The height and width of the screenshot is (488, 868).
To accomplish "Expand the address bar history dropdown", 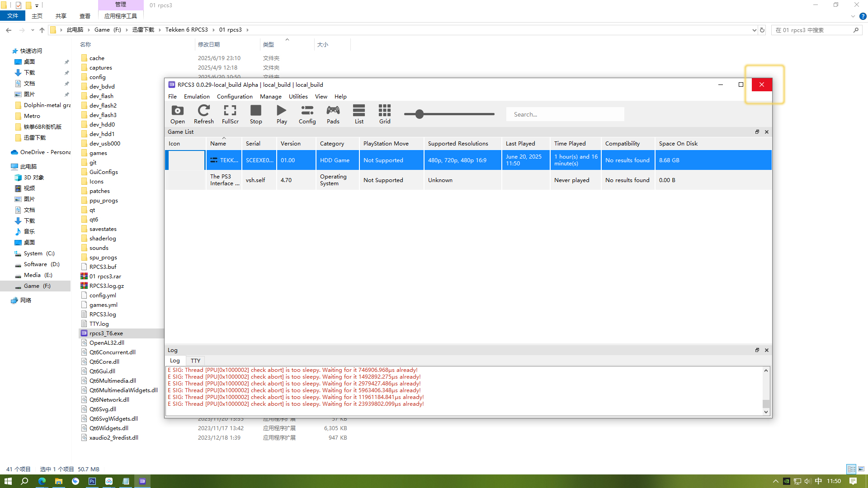I will pyautogui.click(x=754, y=30).
